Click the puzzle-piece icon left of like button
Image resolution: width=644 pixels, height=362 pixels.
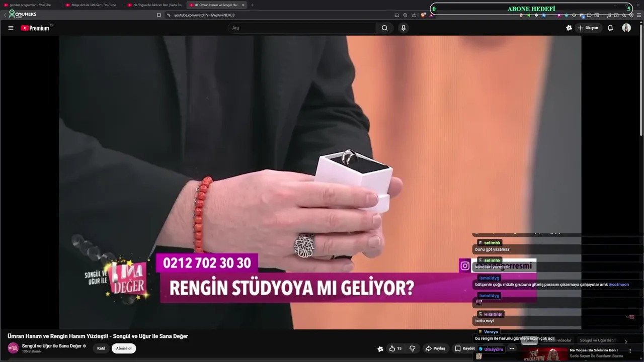click(x=380, y=348)
